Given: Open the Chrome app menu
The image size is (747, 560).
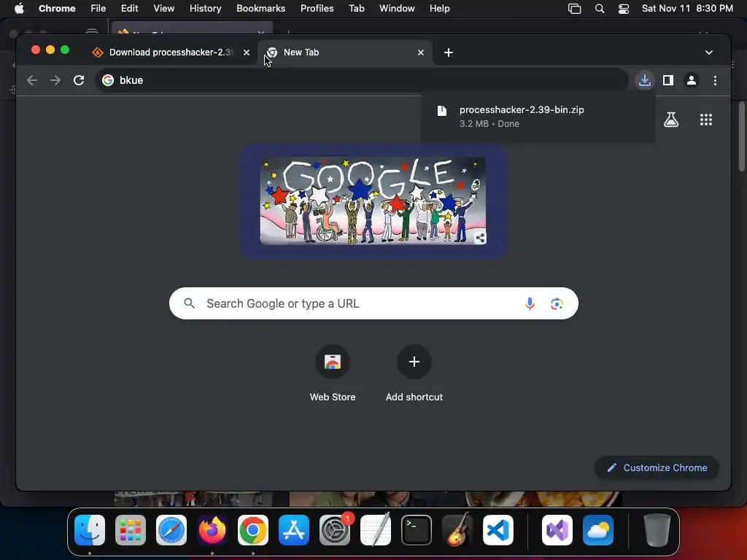Looking at the screenshot, I should click(57, 9).
